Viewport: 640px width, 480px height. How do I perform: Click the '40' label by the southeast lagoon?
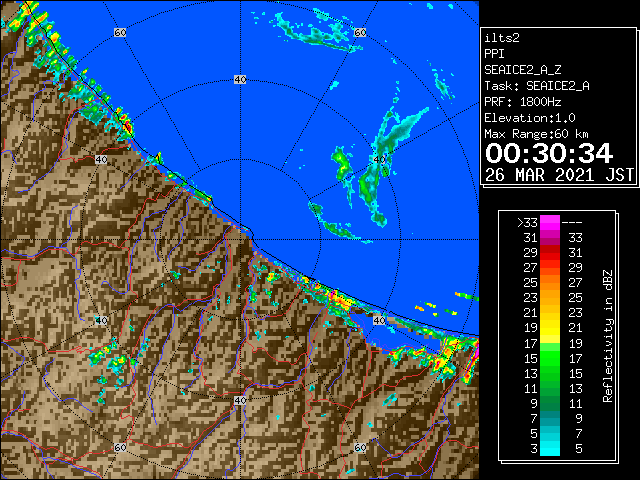[x=380, y=320]
